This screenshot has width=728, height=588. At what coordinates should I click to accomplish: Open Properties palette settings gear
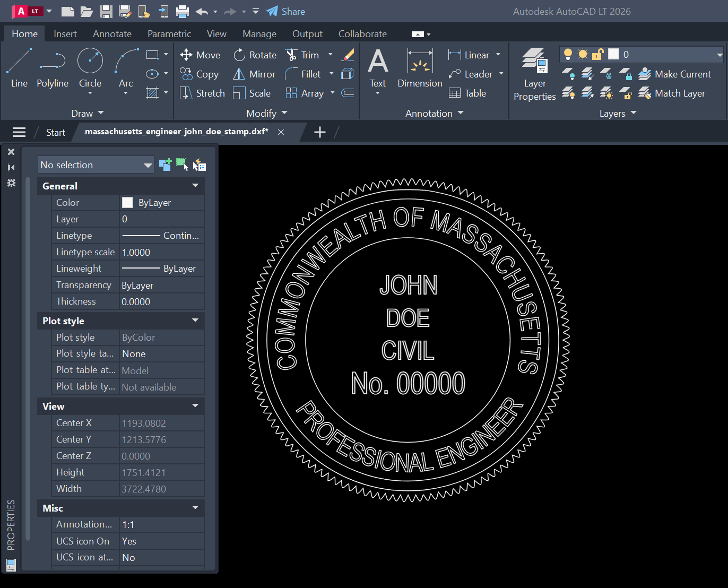(11, 183)
